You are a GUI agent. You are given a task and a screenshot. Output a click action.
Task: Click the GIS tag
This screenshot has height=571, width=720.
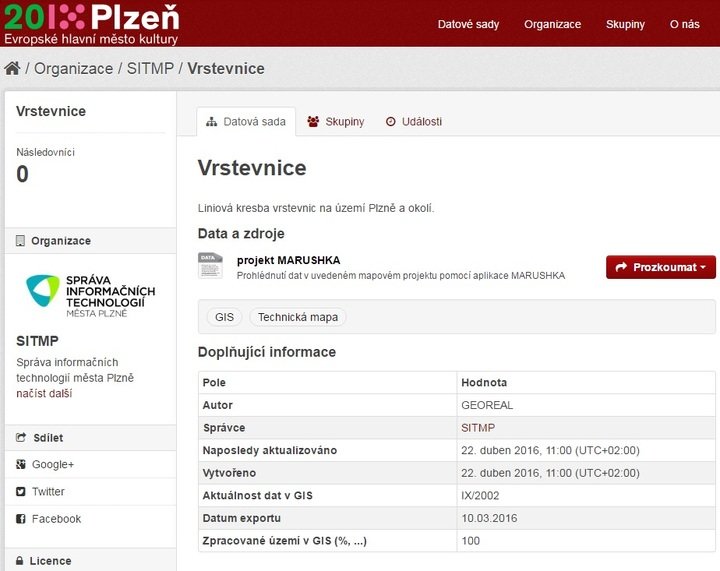click(x=224, y=317)
